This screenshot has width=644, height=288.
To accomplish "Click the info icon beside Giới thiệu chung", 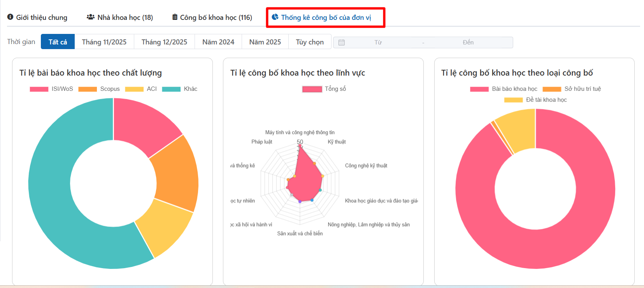I will (11, 17).
